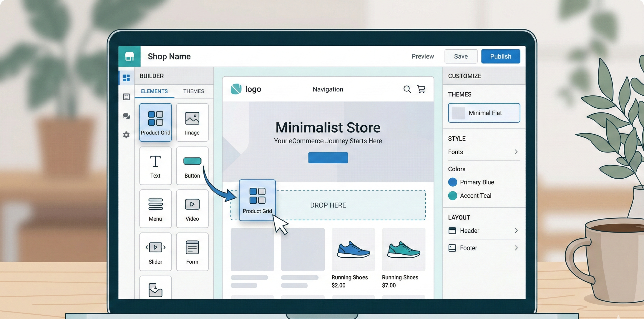Open the search in the store preview

point(407,89)
